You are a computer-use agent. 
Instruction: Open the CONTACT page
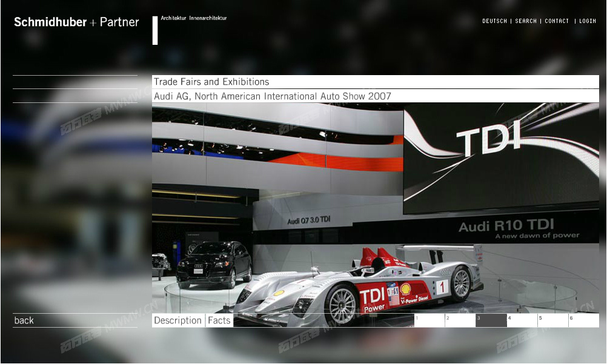557,21
